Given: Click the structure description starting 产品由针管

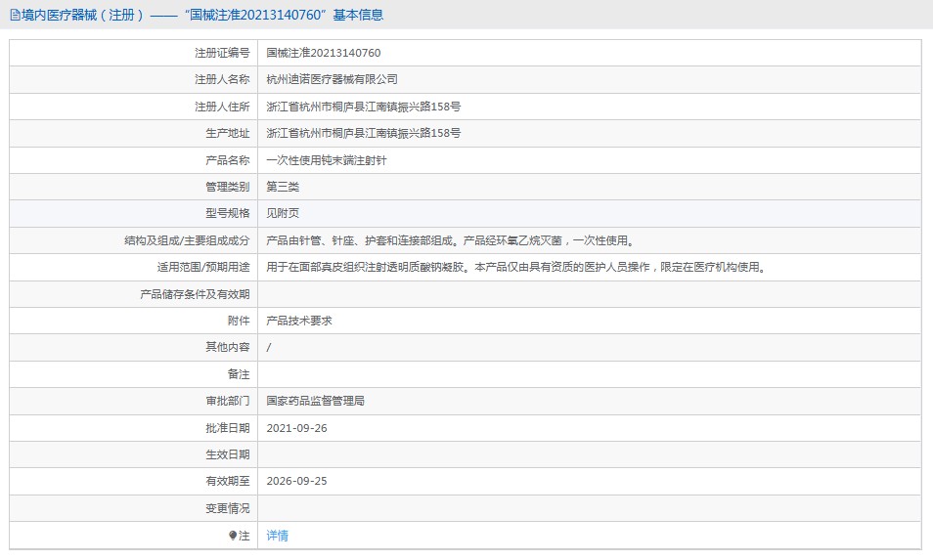Looking at the screenshot, I should point(452,240).
